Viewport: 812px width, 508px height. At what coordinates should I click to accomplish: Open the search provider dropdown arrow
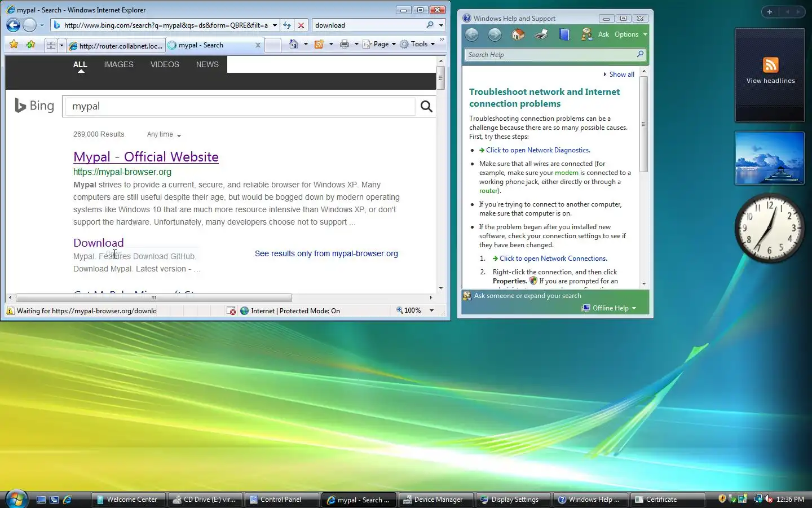pos(441,25)
